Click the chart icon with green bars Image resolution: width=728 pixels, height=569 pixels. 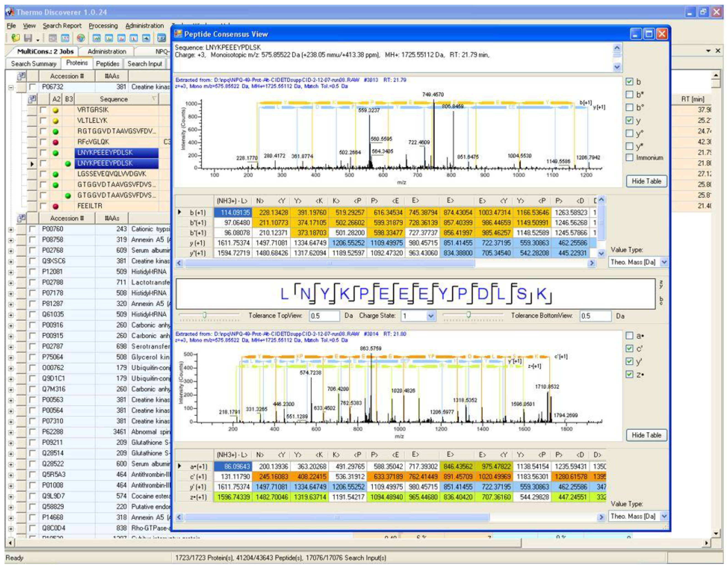coord(109,38)
